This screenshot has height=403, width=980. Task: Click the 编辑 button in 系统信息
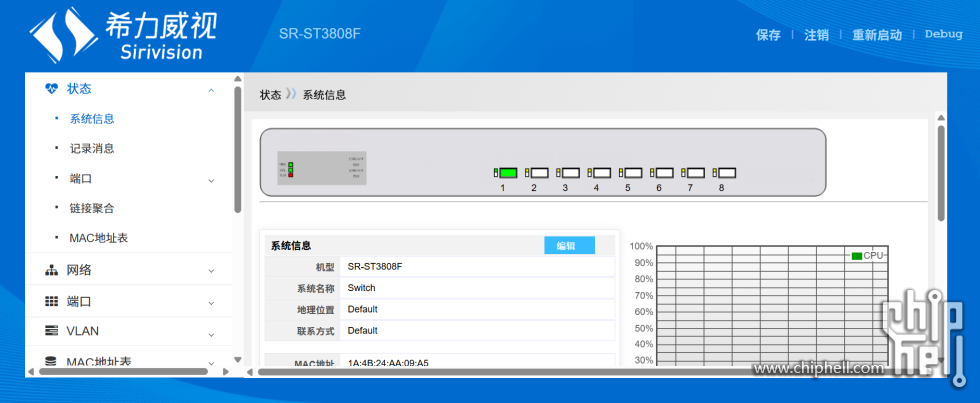(568, 246)
